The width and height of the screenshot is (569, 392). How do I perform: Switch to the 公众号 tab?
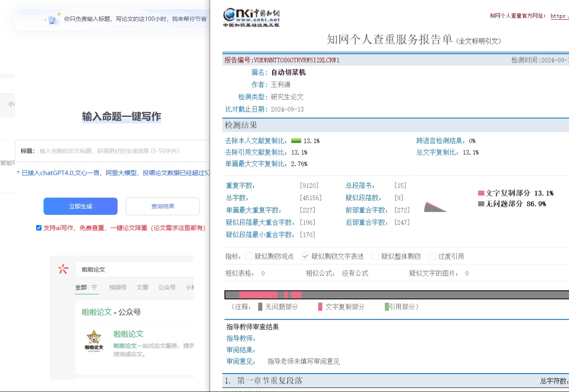click(167, 287)
